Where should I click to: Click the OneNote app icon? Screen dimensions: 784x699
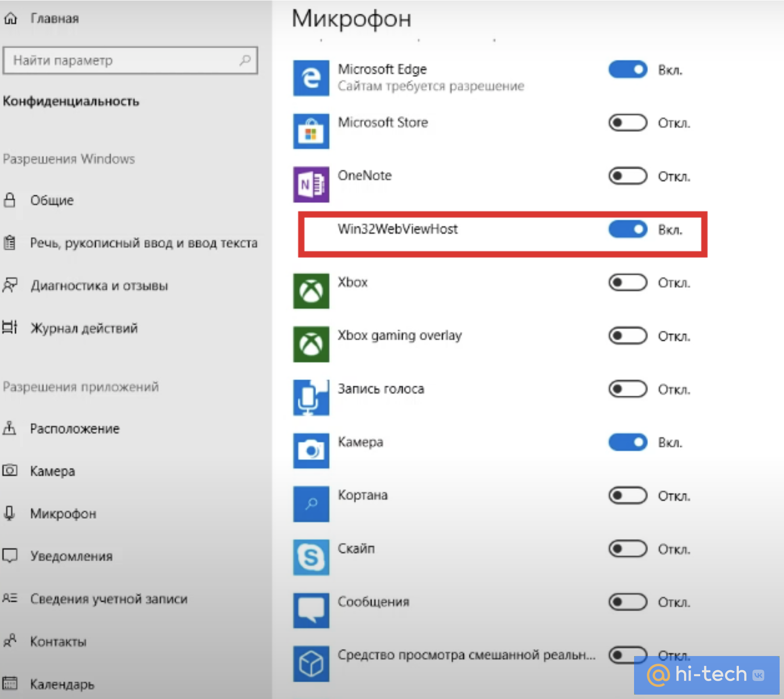click(x=311, y=184)
